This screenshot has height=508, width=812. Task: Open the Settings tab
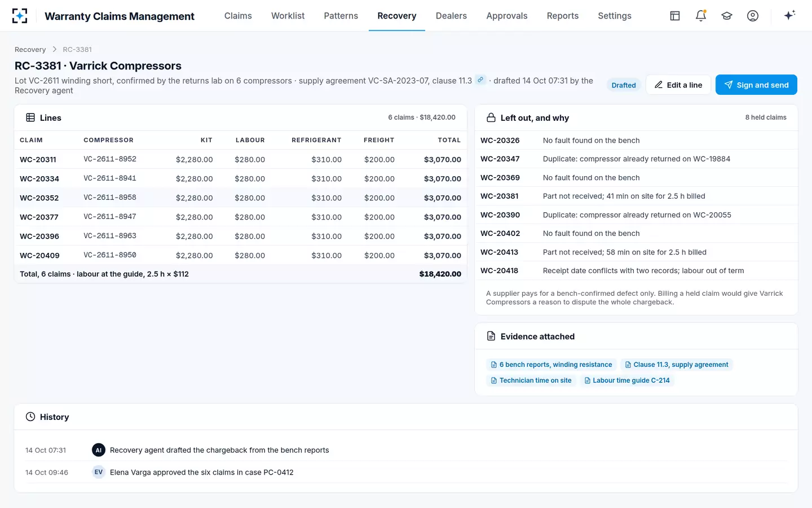coord(615,16)
